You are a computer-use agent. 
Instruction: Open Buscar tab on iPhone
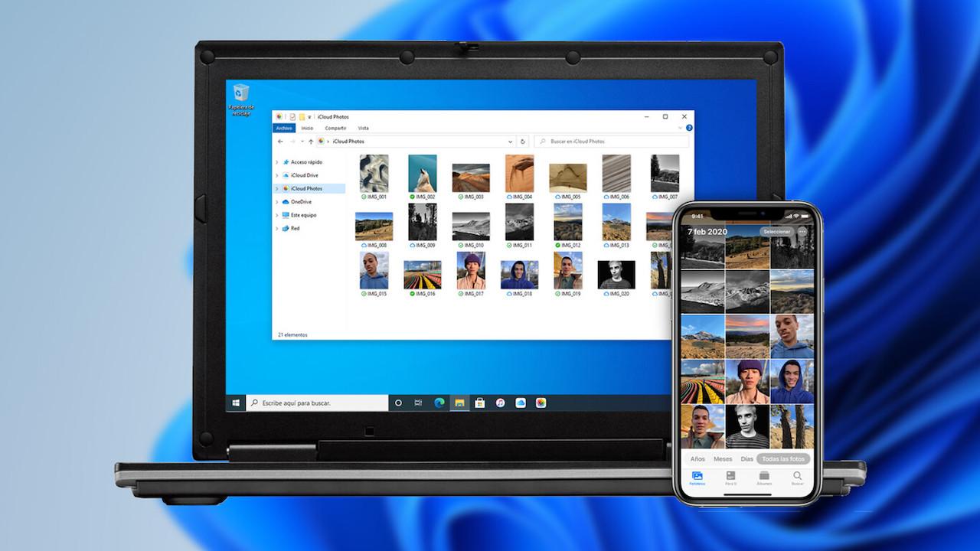(798, 478)
